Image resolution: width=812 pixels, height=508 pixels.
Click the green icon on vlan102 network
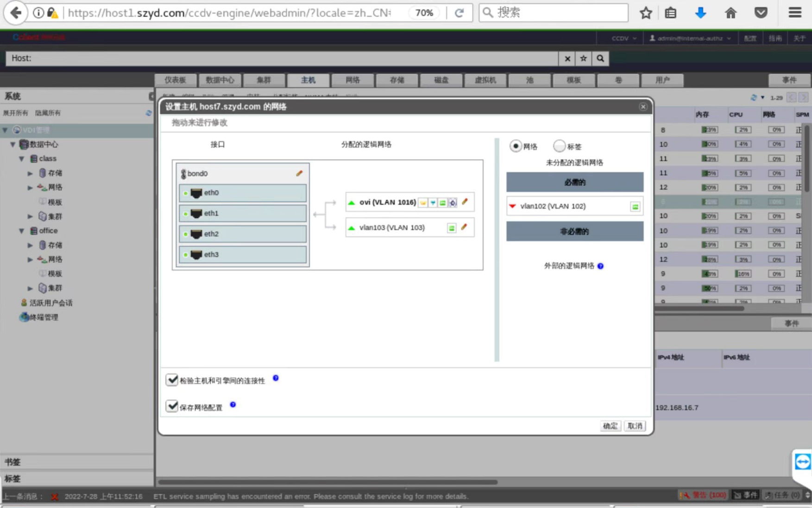(635, 207)
